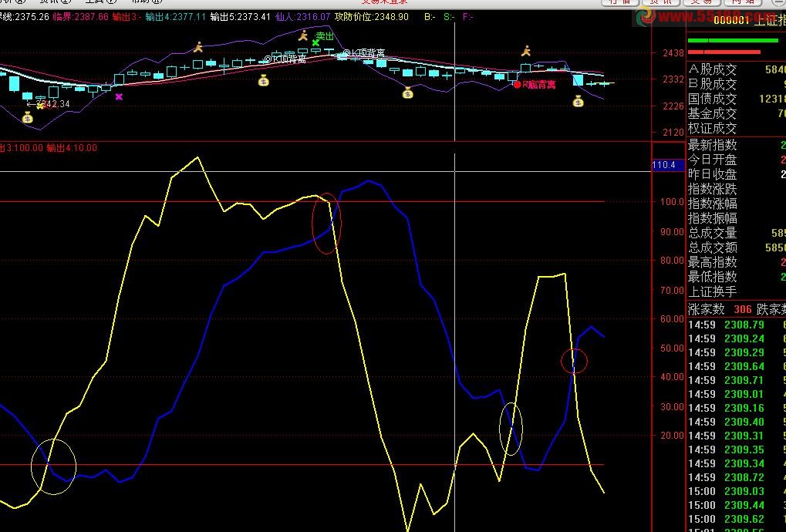Screen dimensions: 786x532
Task: Click the 2438 price axis label
Action: [x=673, y=53]
